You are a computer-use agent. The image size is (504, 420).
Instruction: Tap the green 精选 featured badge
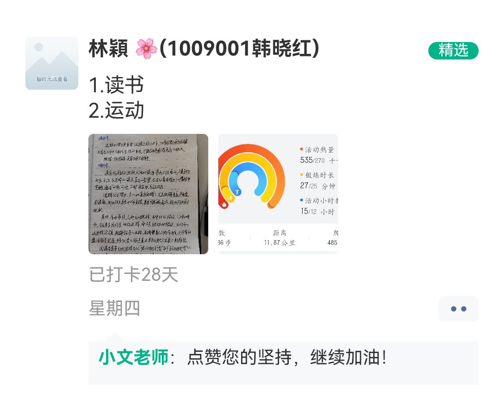click(x=453, y=50)
